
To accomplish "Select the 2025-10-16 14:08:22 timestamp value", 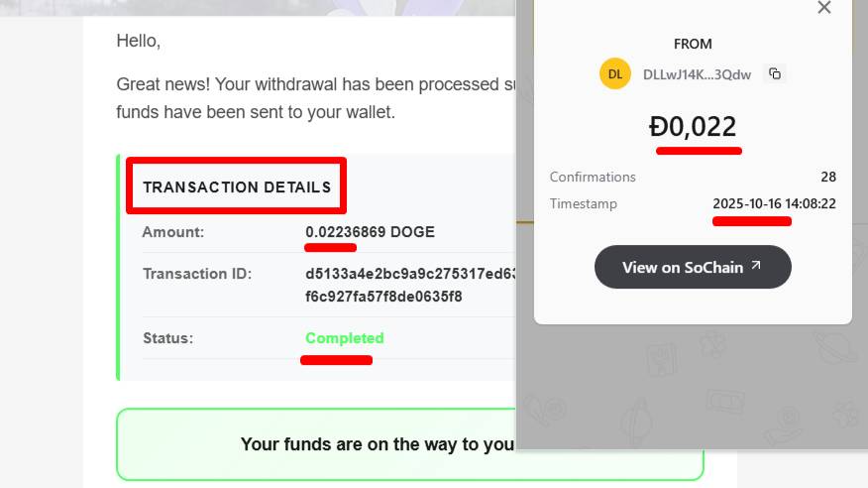I will [x=774, y=203].
